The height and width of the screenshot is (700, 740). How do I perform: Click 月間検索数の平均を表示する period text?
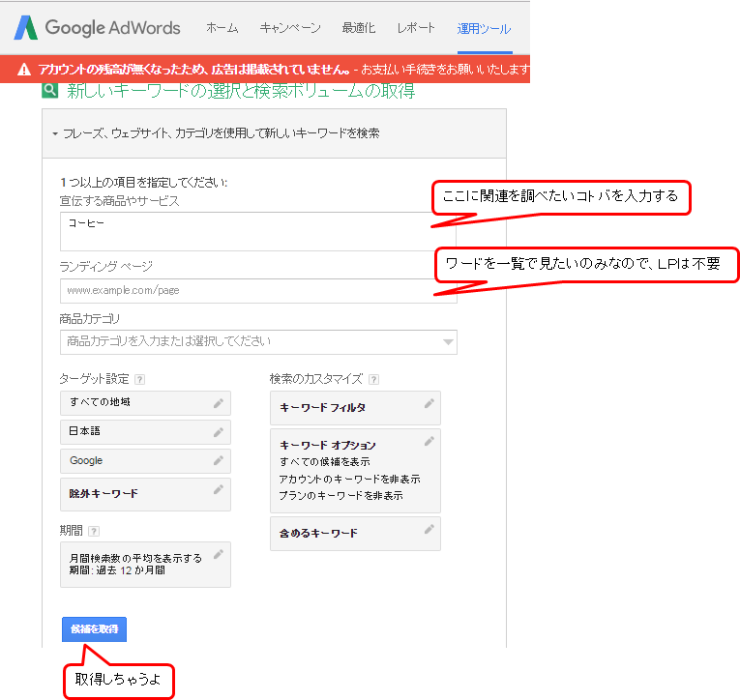tap(135, 559)
